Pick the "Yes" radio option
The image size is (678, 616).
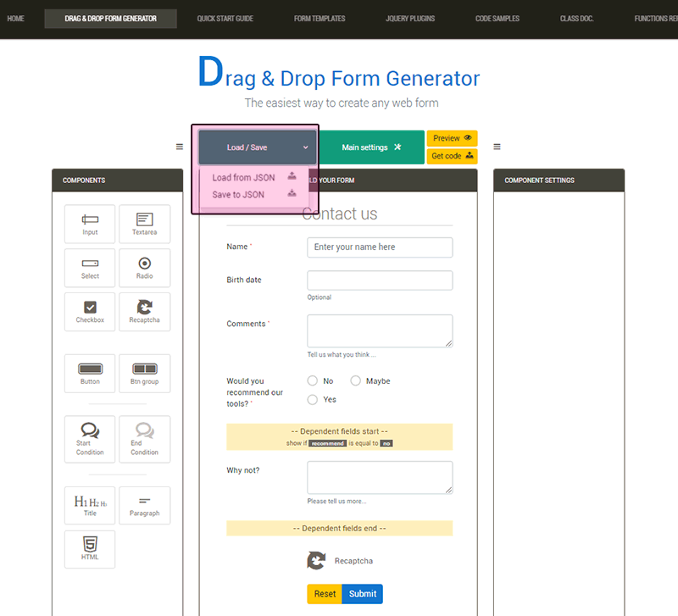point(313,399)
